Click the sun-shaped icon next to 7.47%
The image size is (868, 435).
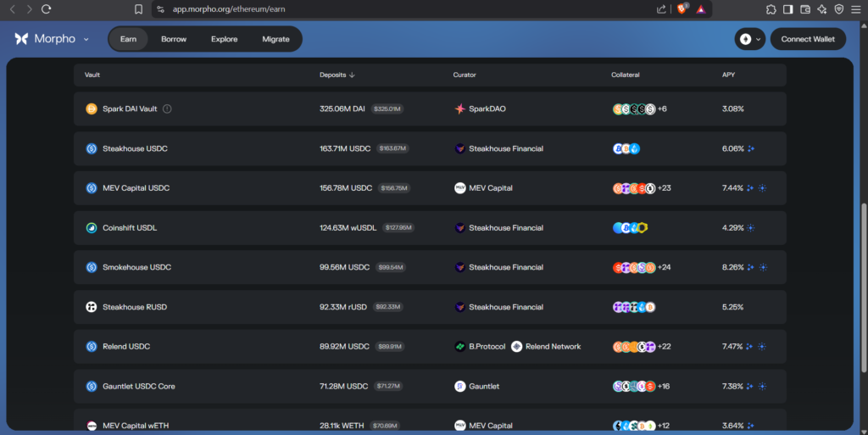coord(762,347)
